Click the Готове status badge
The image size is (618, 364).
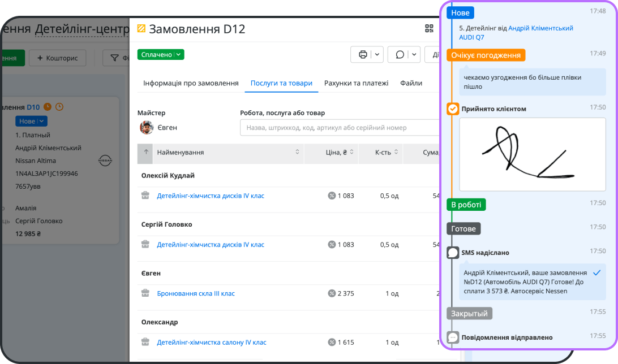463,229
